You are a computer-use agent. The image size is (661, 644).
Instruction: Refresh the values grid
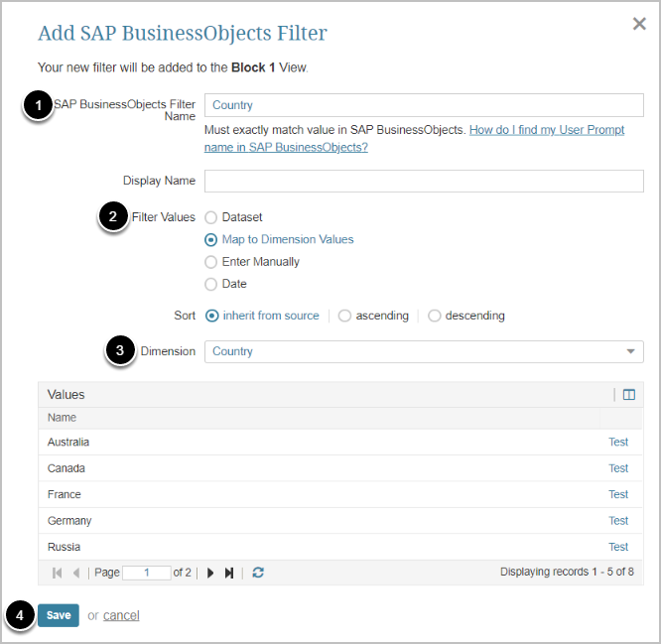[258, 573]
